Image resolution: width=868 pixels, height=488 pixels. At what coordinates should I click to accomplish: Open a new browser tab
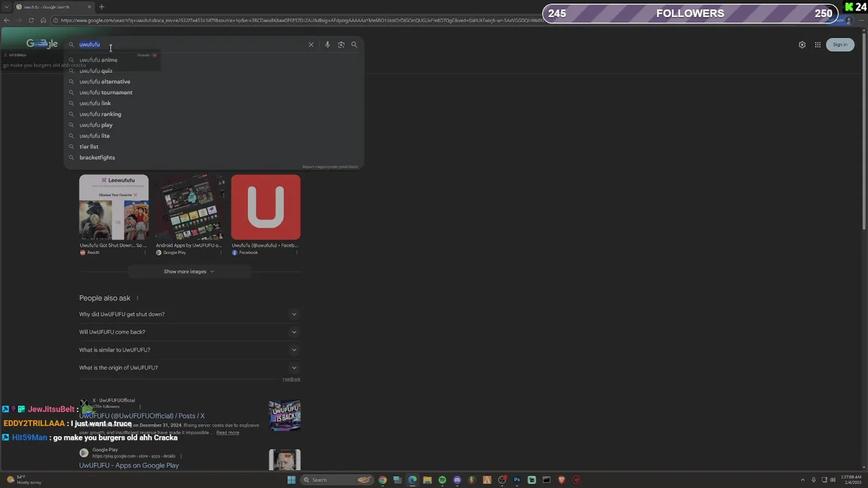[102, 7]
